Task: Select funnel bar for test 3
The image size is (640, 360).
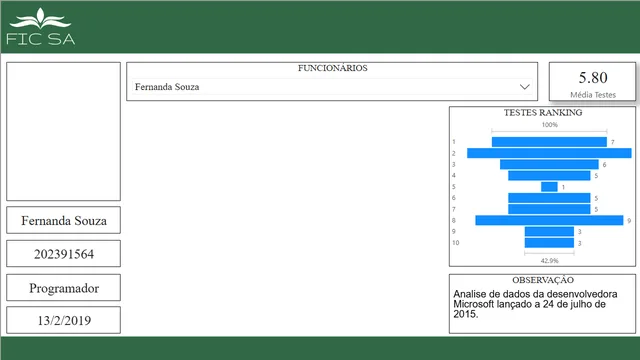Action: click(x=549, y=164)
